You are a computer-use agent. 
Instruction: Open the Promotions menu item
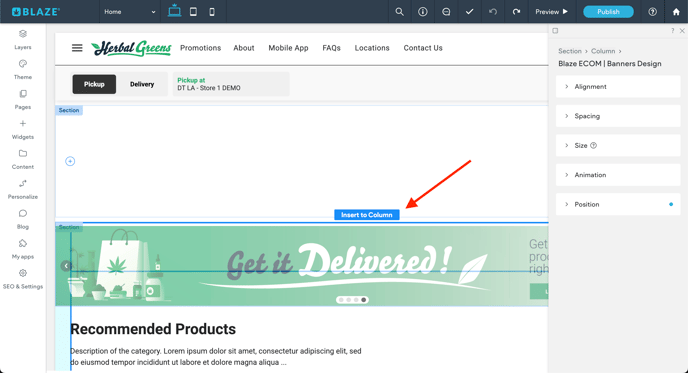click(x=201, y=48)
